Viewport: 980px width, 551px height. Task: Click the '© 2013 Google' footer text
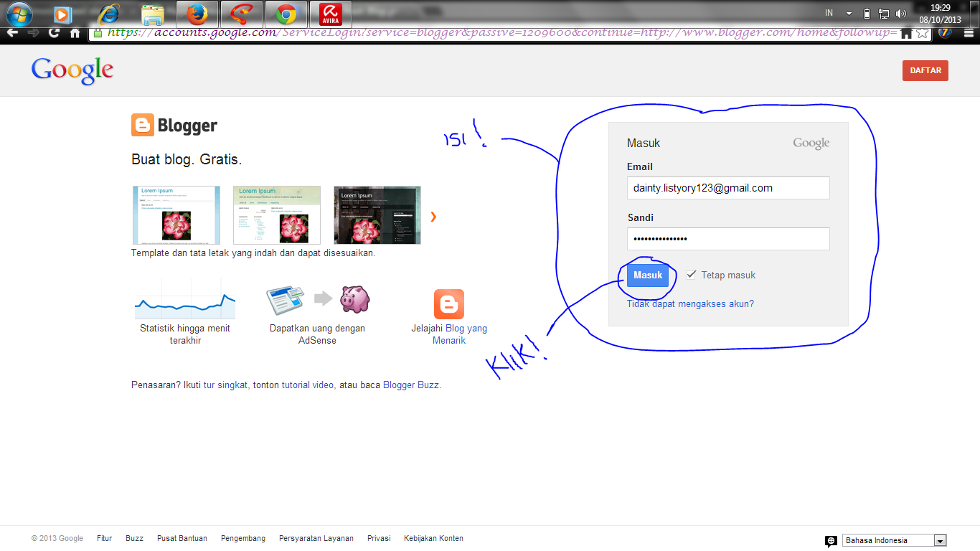coord(57,538)
